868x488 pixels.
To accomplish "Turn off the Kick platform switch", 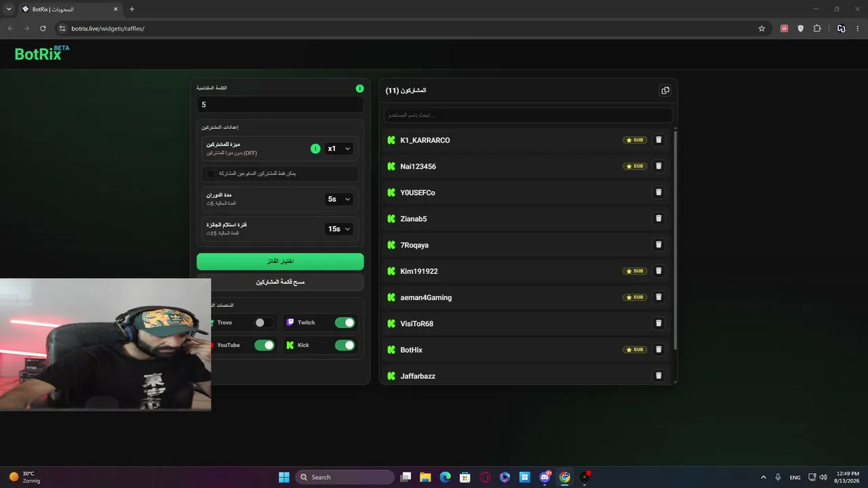I will 345,345.
